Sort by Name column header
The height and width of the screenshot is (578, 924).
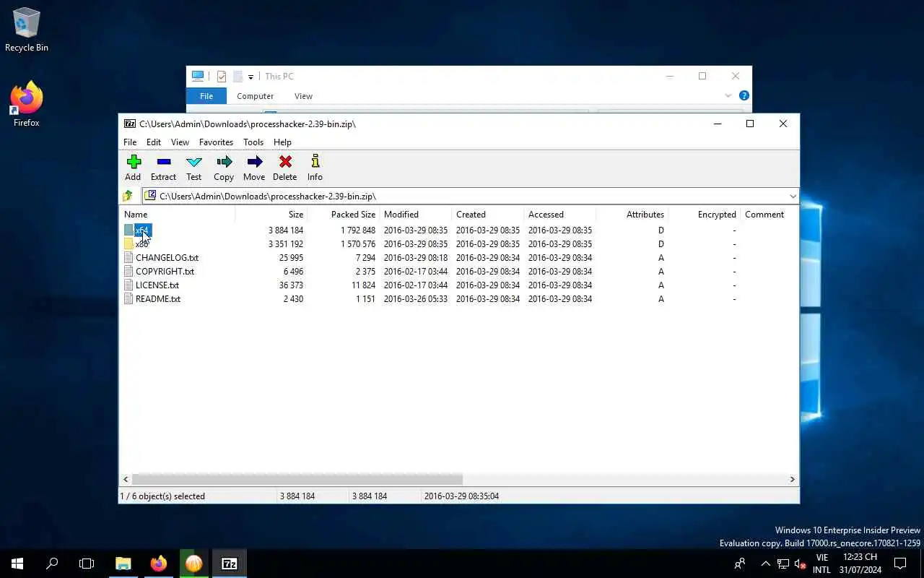point(178,215)
